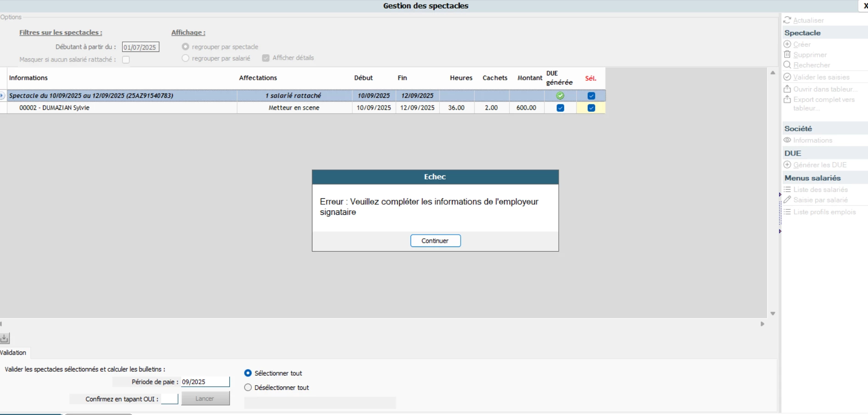Click the Supprimer trash icon
The width and height of the screenshot is (868, 415).
[x=787, y=54]
